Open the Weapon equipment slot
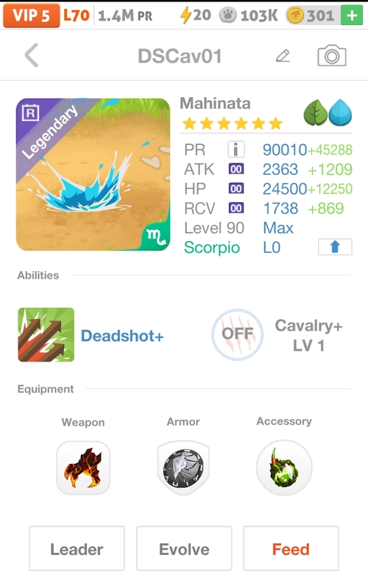The height and width of the screenshot is (588, 368). pos(83,468)
